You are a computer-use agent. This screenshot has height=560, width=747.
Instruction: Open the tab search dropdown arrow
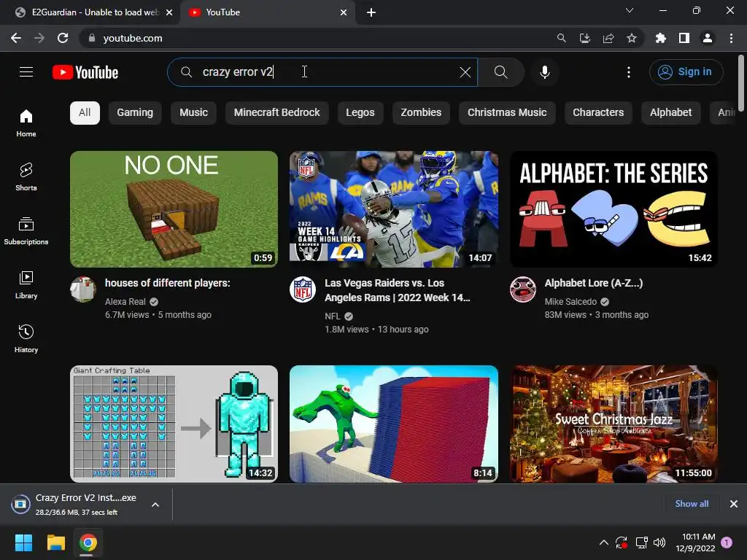[x=630, y=10]
